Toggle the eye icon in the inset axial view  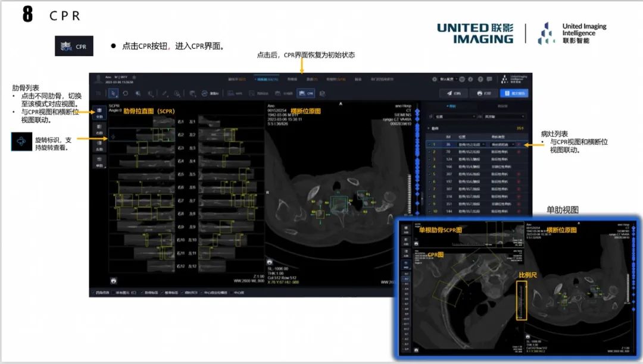tap(528, 337)
